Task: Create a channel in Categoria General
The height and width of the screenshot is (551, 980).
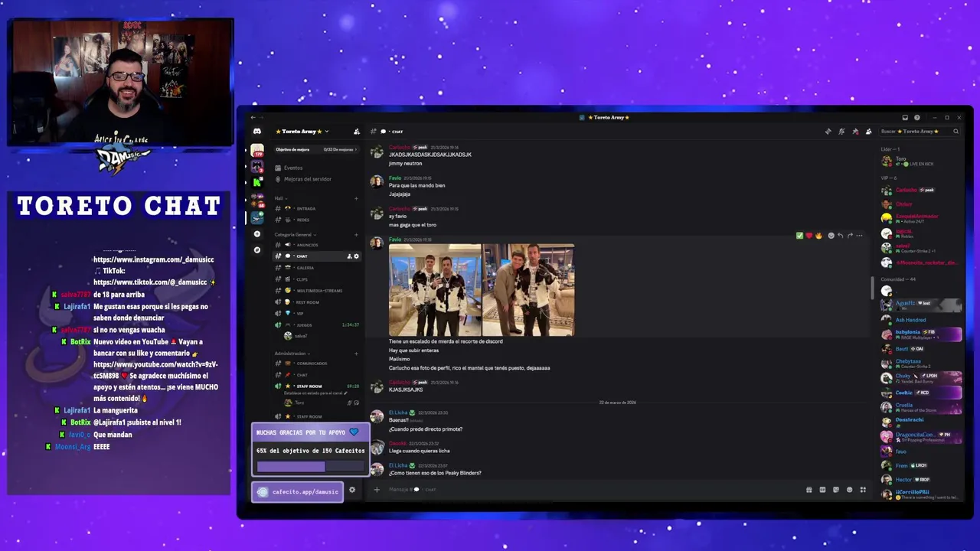Action: tap(356, 235)
